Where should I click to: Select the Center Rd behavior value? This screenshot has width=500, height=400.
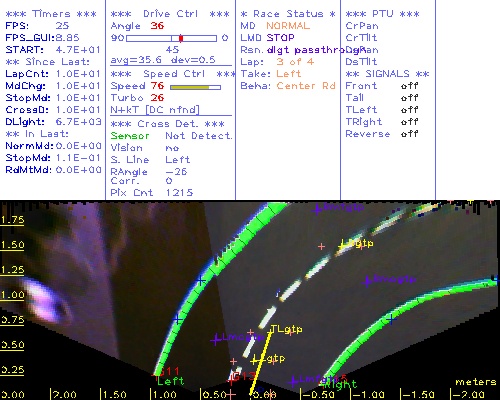(x=306, y=86)
